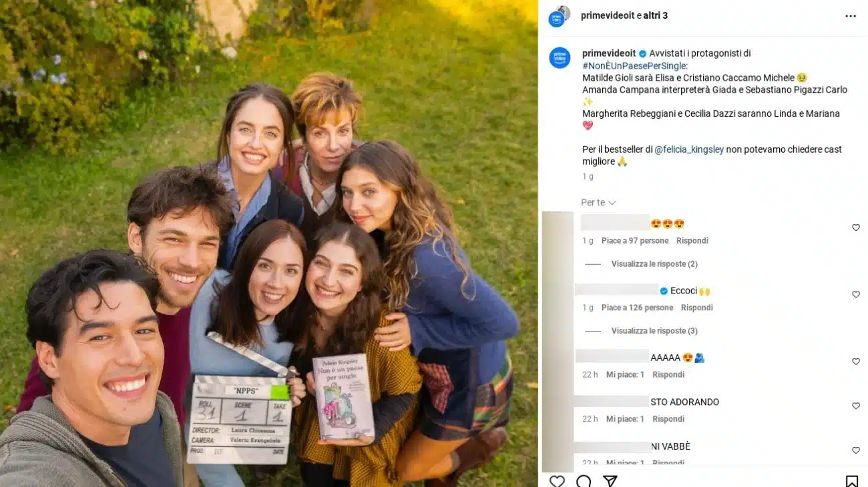Like the "NI VABBÈ" comment

point(856,450)
